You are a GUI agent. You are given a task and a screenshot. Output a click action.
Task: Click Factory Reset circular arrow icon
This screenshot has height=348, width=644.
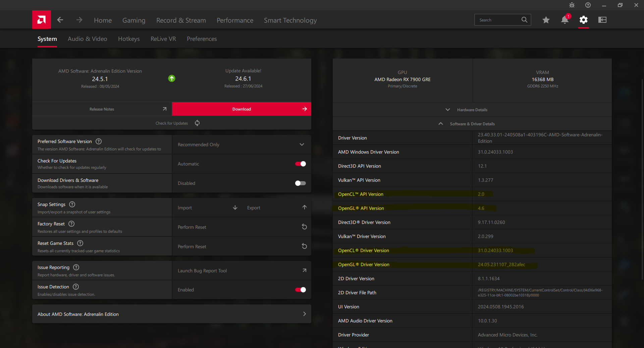(304, 227)
